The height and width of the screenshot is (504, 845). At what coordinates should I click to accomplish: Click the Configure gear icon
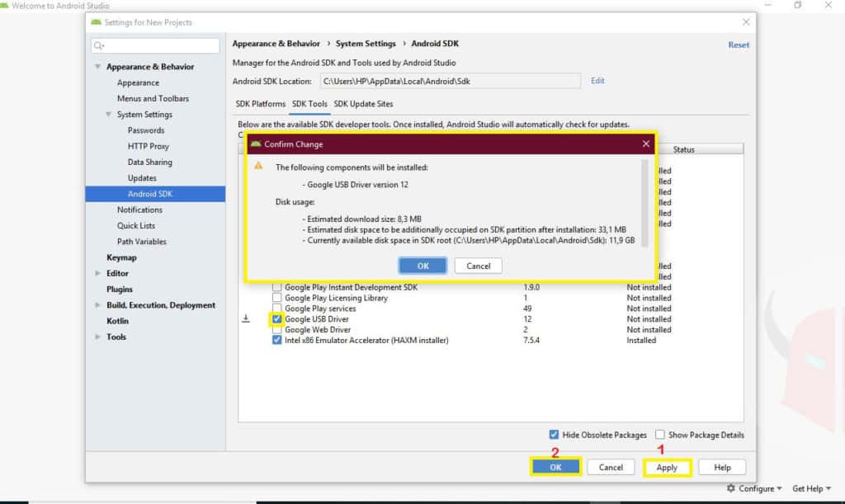click(731, 488)
